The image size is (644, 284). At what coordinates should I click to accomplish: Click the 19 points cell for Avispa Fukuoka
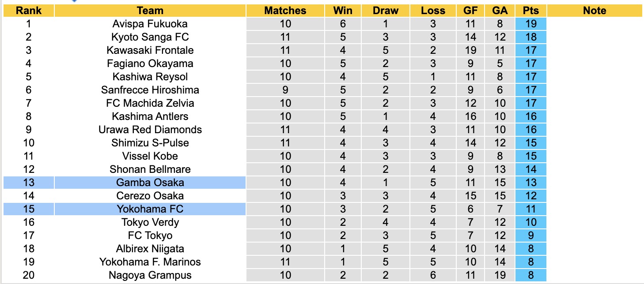(x=530, y=24)
